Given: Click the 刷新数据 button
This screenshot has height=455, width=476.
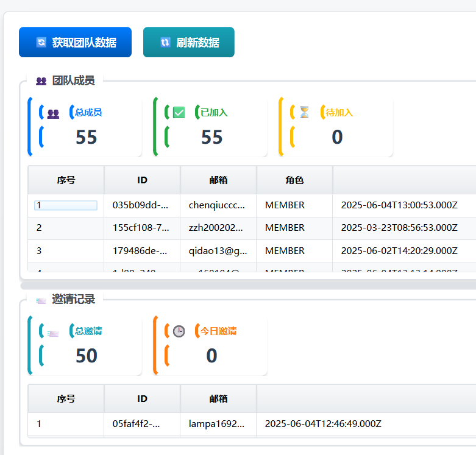Looking at the screenshot, I should coord(188,42).
